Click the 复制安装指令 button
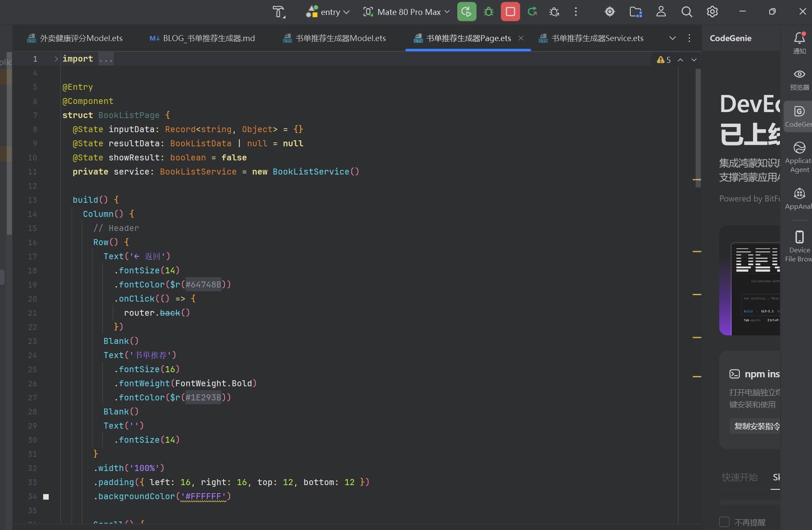The height and width of the screenshot is (530, 812). 756,426
